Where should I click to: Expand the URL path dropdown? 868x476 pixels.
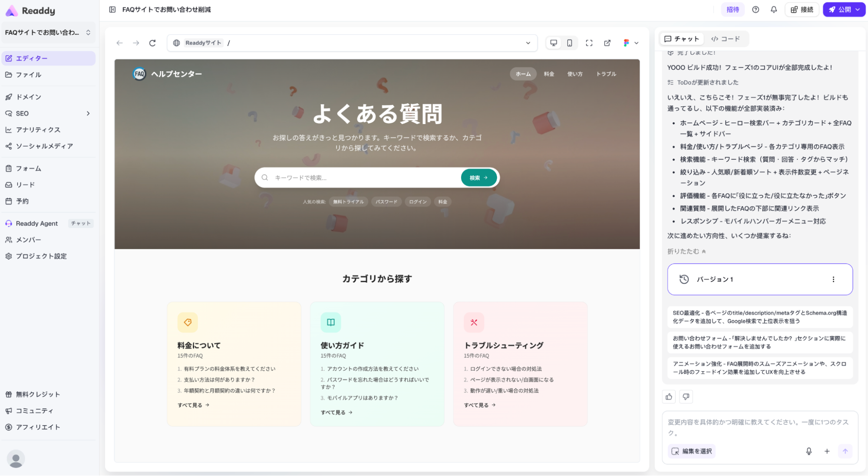pyautogui.click(x=528, y=43)
